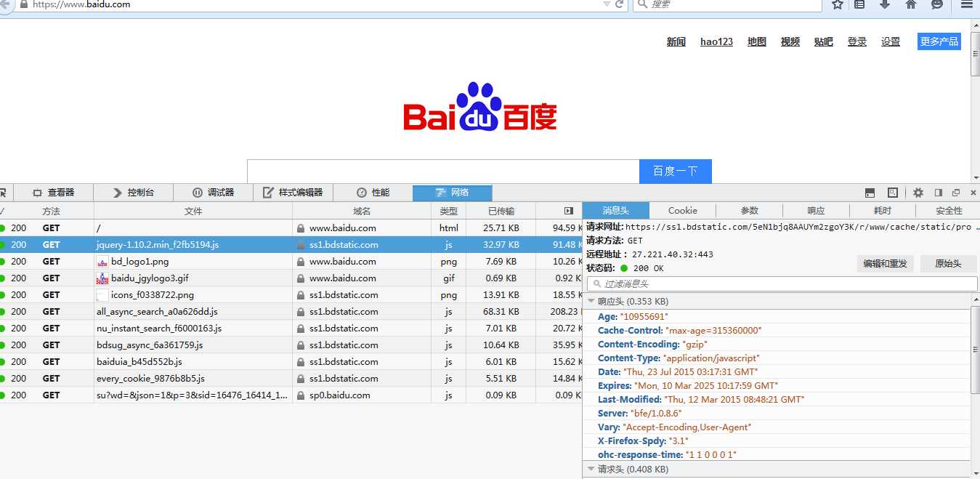Open the 安全性 details tab
The width and height of the screenshot is (980, 479).
(949, 211)
